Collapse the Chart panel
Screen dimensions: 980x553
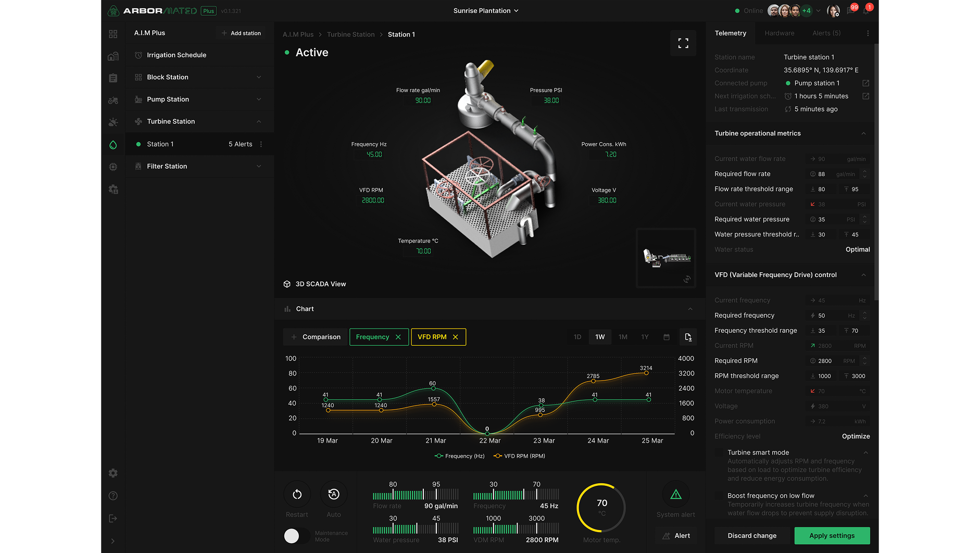[x=690, y=309]
